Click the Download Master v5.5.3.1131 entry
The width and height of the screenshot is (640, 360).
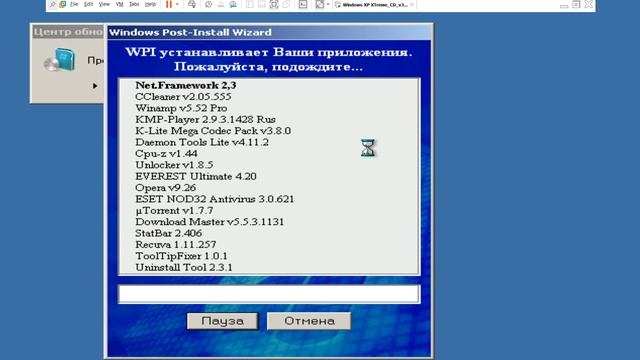pyautogui.click(x=210, y=222)
